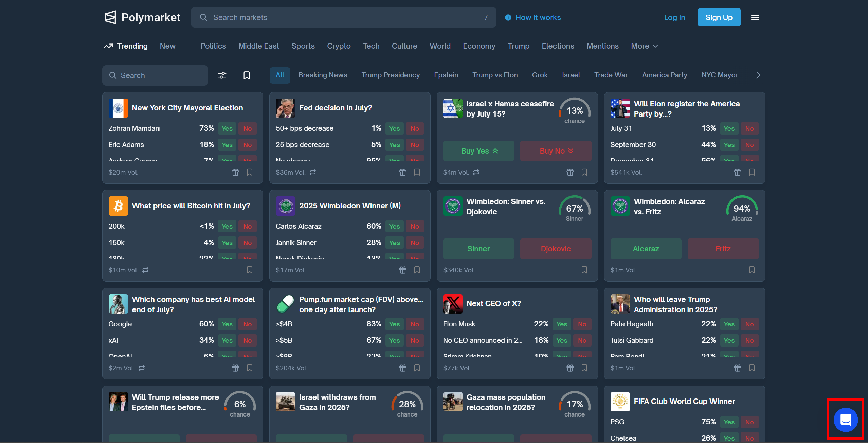Bookmark Who will leave Trump Administration market
The height and width of the screenshot is (443, 868).
tap(752, 368)
